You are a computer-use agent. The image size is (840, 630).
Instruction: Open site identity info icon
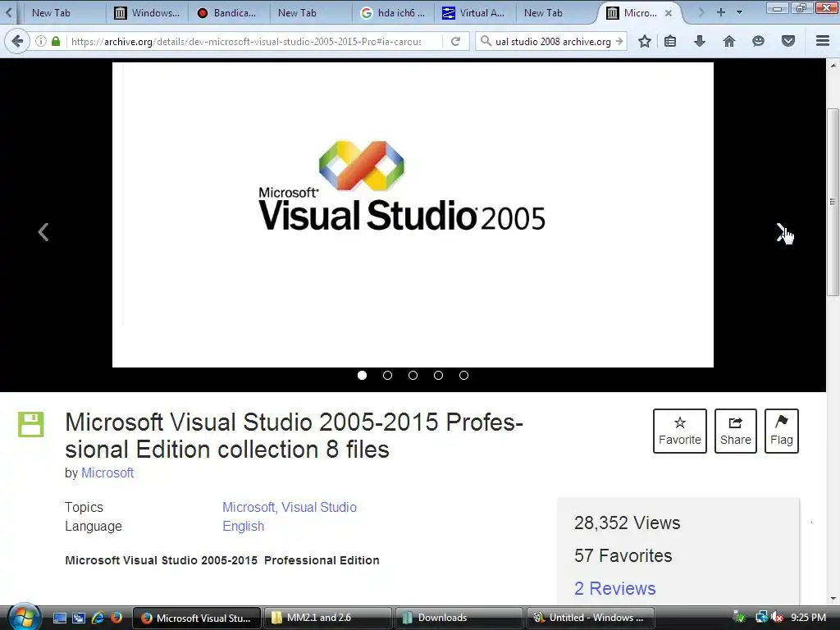click(41, 41)
